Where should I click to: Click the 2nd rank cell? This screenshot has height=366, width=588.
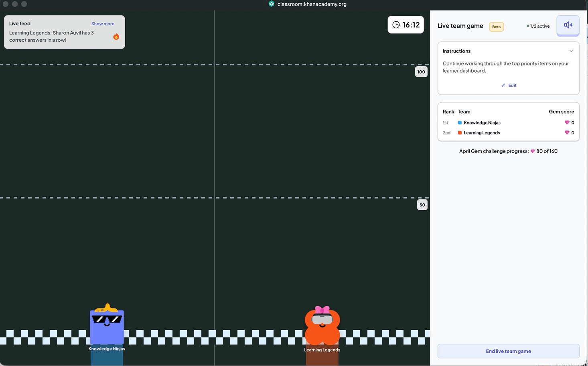click(446, 133)
